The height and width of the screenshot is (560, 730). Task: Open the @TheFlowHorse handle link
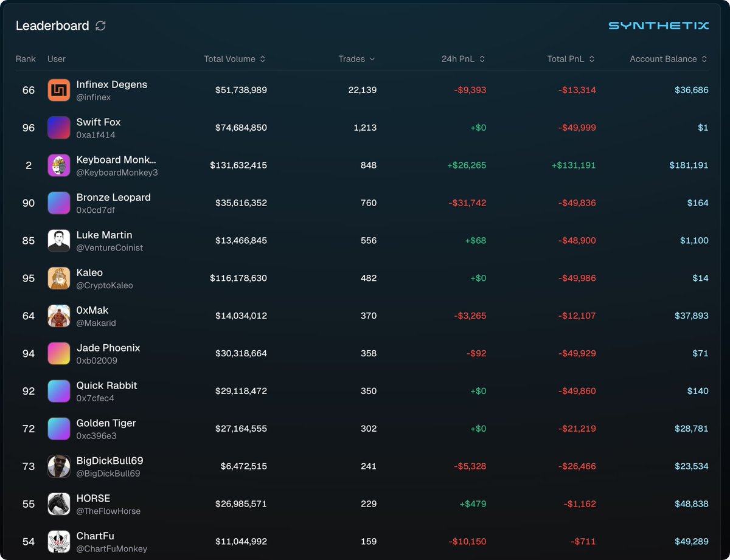coord(108,511)
